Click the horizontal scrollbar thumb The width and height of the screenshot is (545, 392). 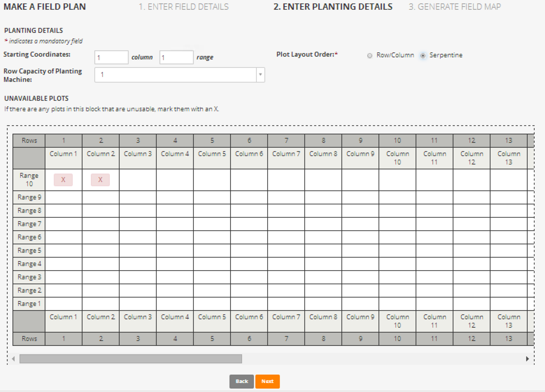131,359
